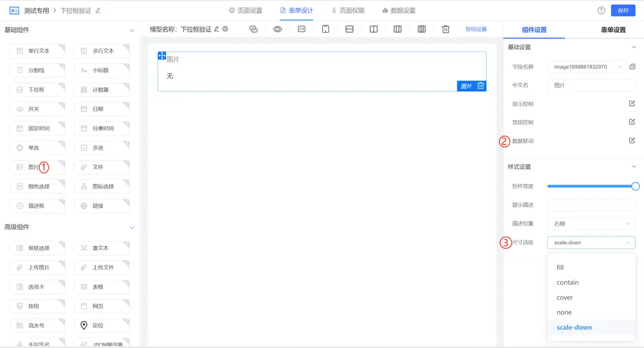Image resolution: width=644 pixels, height=348 pixels.
Task: Click the trash icon in the top toolbar
Action: [x=446, y=29]
